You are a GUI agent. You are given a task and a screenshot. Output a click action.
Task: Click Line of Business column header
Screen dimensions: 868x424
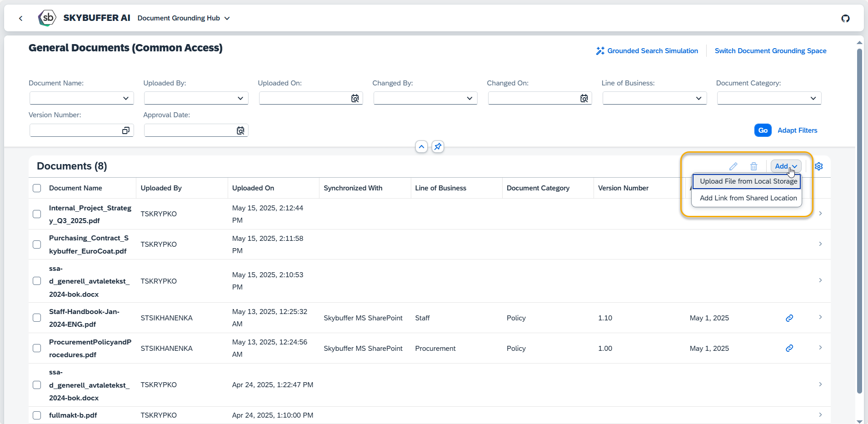(x=440, y=188)
